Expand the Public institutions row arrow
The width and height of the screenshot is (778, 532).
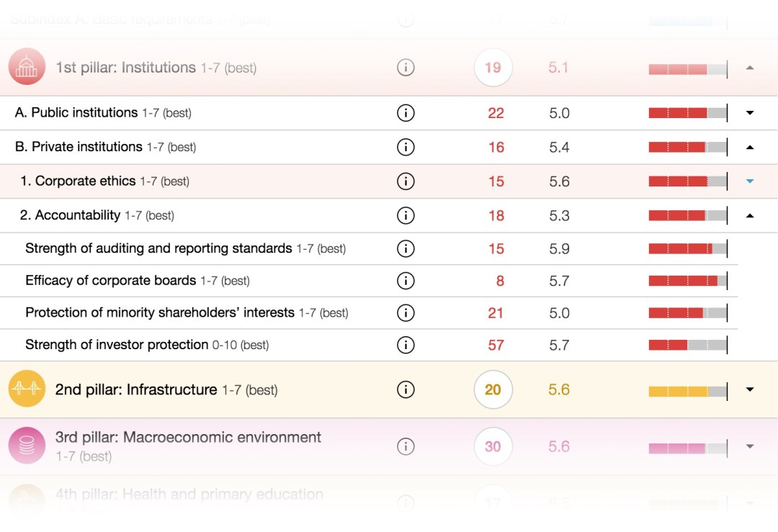tap(750, 113)
